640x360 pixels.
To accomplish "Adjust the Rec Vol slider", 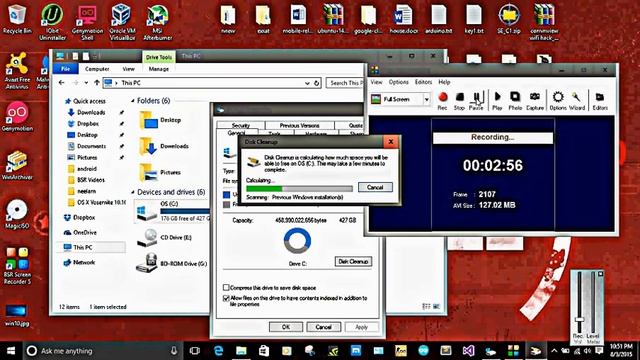I will pos(579,320).
